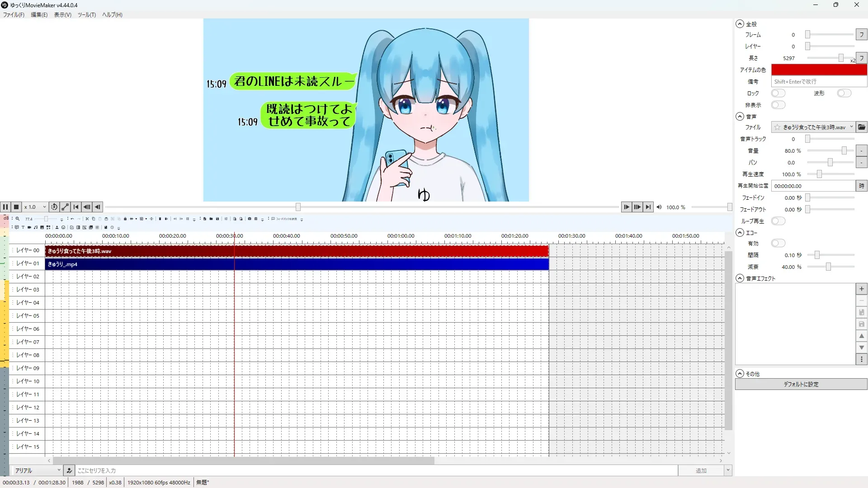Click the volume speaker icon
This screenshot has width=868, height=488.
click(659, 207)
